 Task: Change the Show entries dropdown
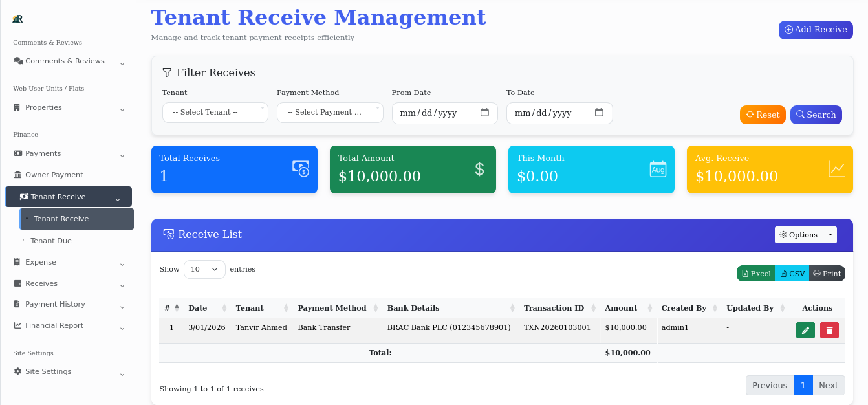click(204, 269)
